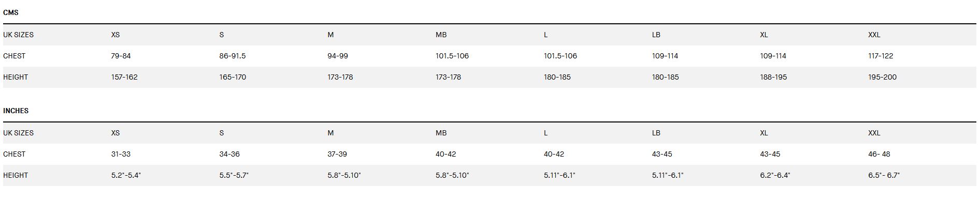The height and width of the screenshot is (200, 980).
Task: Click height value 6.2"-6.4" for XL
Action: click(x=775, y=175)
